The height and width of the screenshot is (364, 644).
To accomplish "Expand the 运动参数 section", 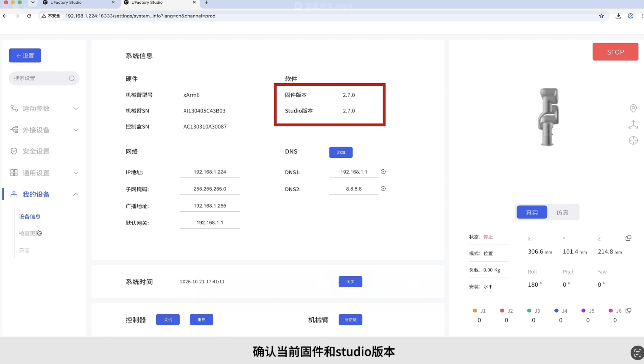I will pyautogui.click(x=44, y=108).
